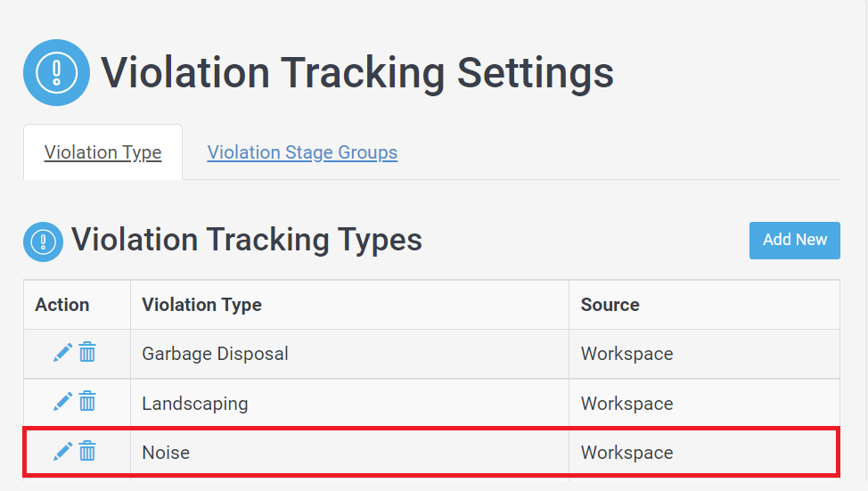Click the Action column header

[62, 305]
